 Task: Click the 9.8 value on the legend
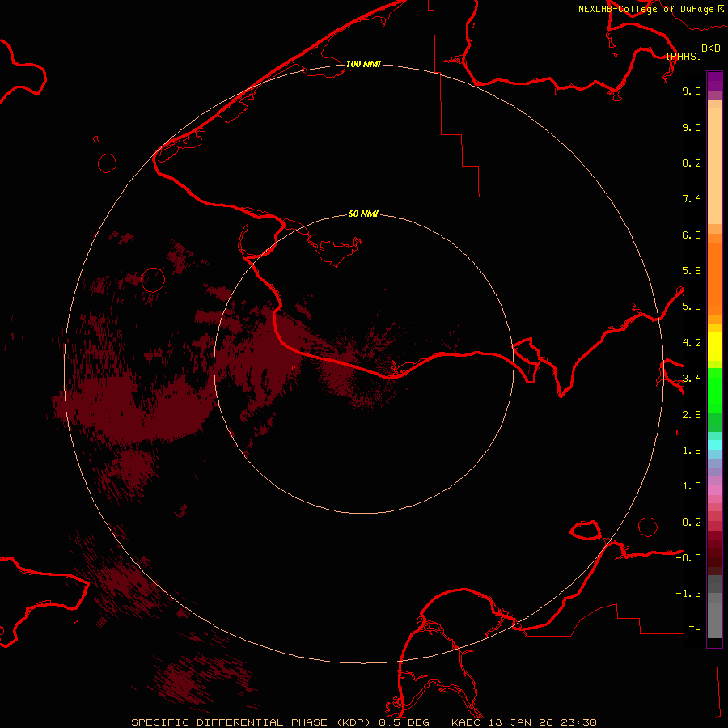click(692, 91)
